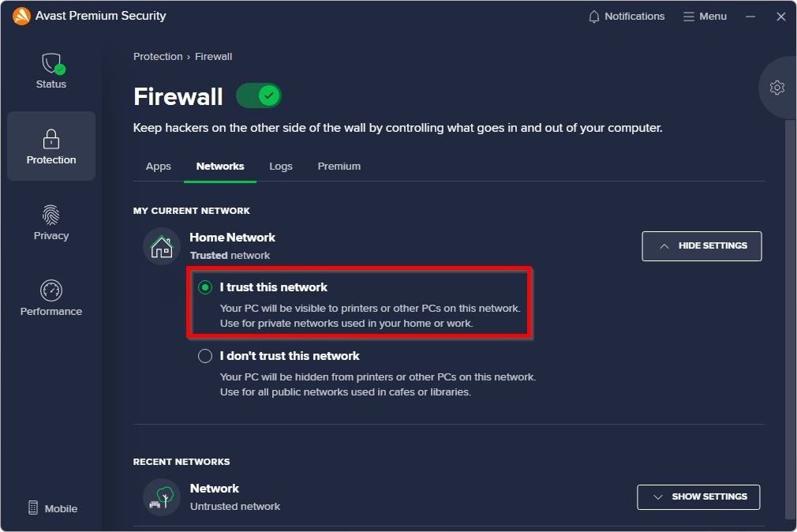Open the Status shield icon in sidebar

51,64
